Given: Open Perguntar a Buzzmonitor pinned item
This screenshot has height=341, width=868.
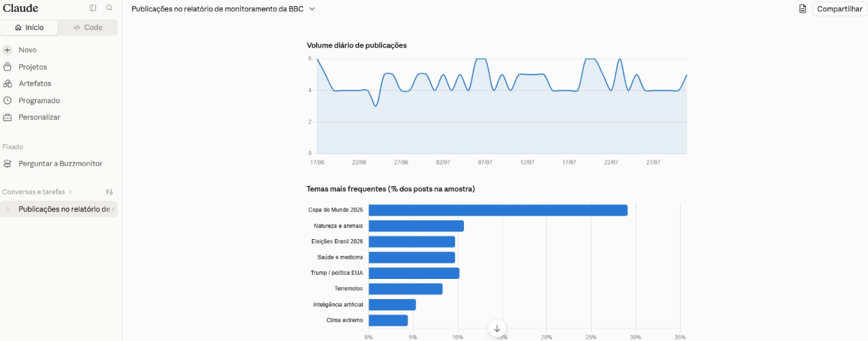Looking at the screenshot, I should (59, 164).
